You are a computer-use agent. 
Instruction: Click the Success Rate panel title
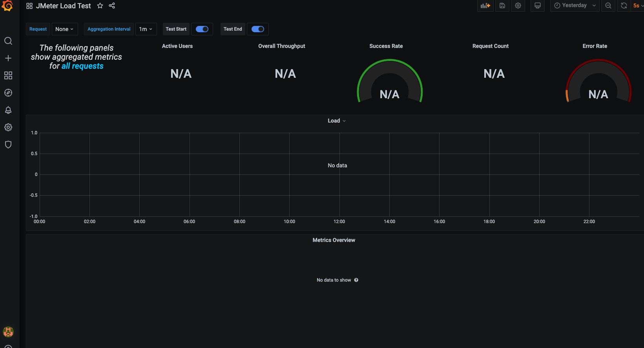point(386,46)
